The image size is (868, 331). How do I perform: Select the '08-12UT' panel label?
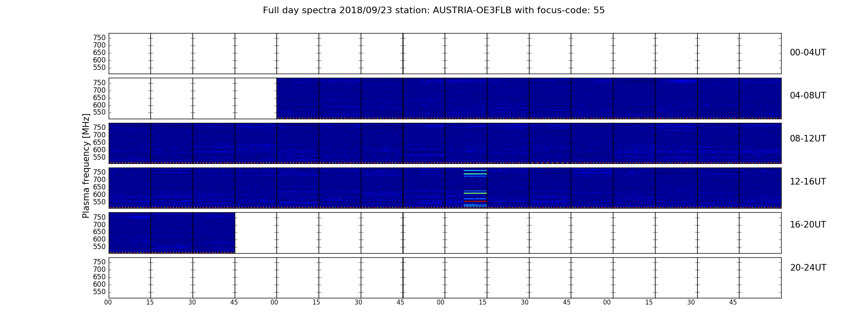pos(808,139)
